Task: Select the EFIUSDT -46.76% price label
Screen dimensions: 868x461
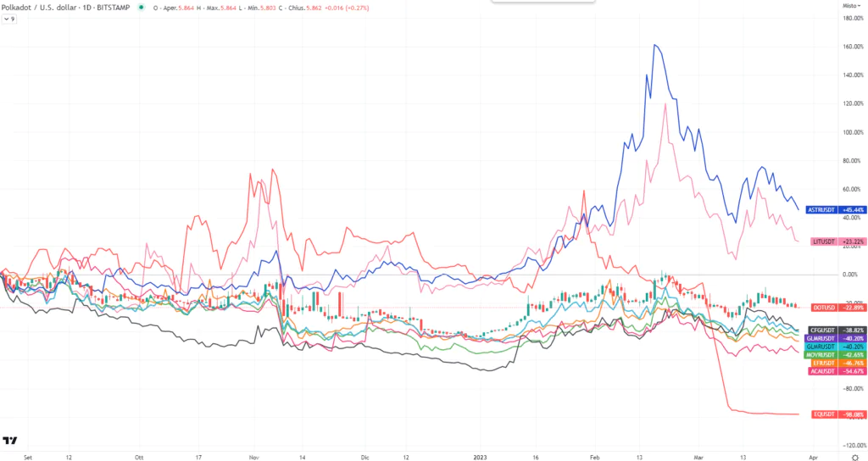Action: click(837, 363)
